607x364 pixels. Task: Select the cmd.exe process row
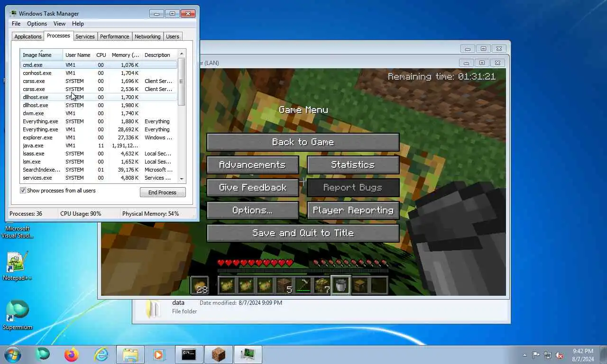99,65
